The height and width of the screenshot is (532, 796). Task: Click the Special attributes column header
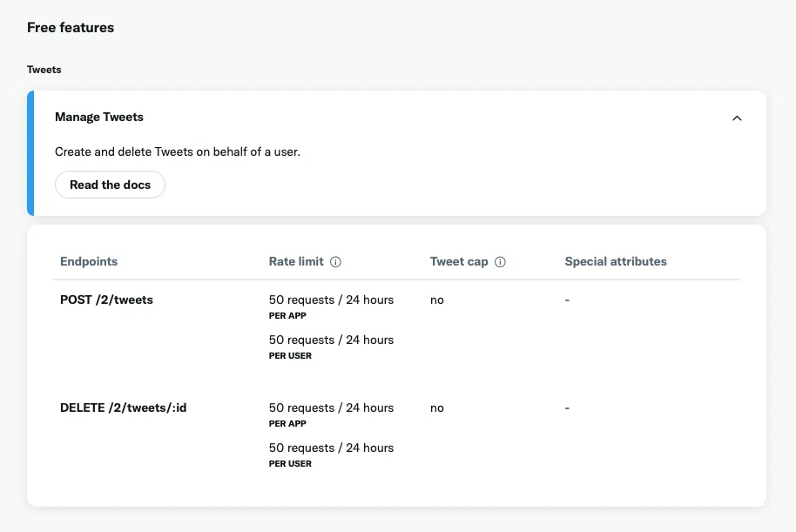(x=616, y=261)
